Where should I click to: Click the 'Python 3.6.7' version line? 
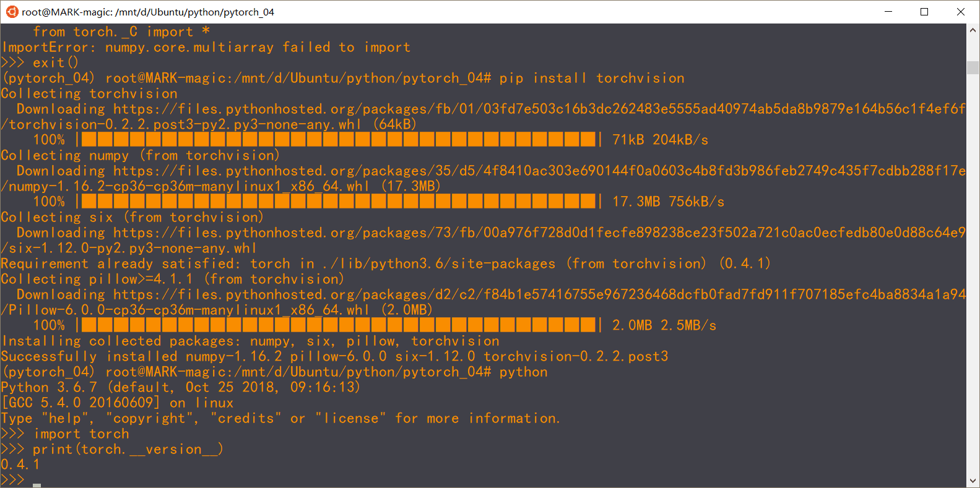[x=181, y=387]
